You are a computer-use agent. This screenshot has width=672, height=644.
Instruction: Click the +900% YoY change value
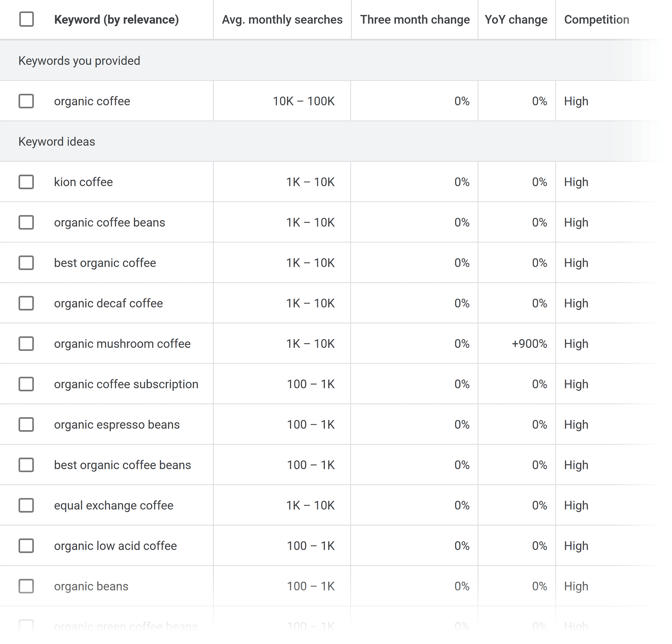pyautogui.click(x=529, y=344)
